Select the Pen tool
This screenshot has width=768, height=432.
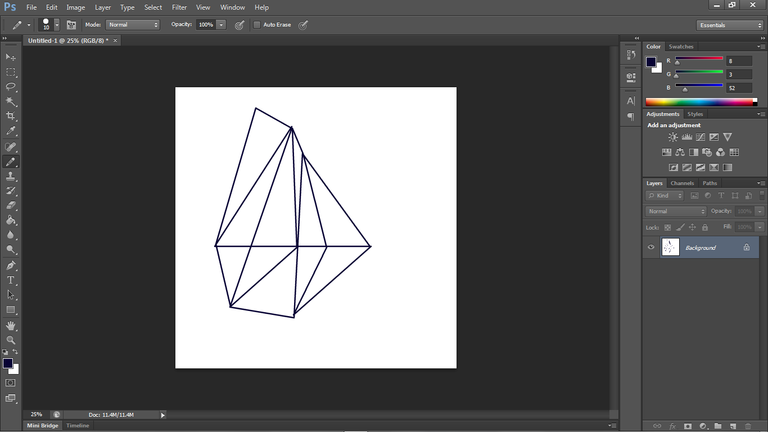pos(10,265)
